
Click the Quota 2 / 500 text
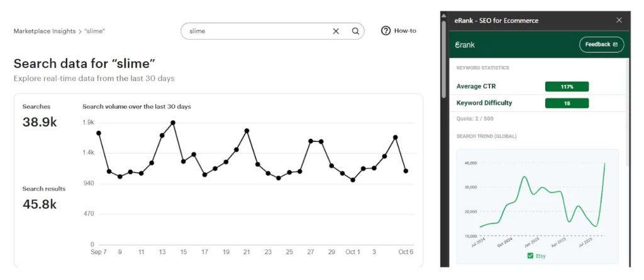pos(475,118)
